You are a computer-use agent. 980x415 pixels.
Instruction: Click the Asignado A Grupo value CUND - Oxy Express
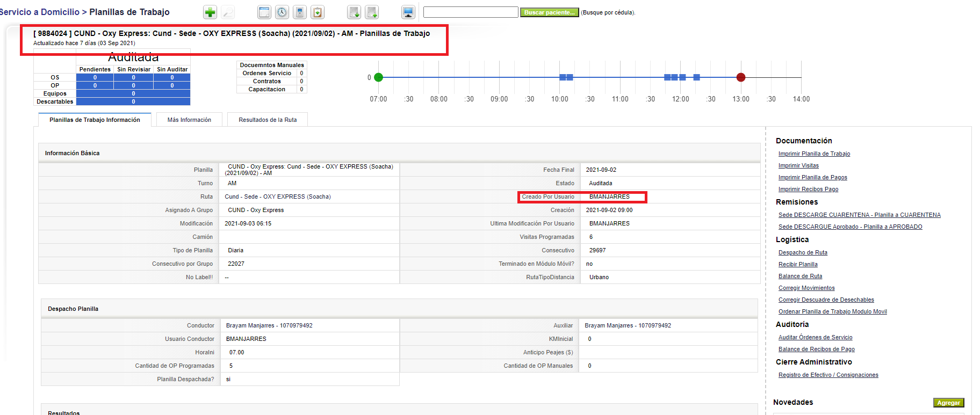tap(256, 210)
